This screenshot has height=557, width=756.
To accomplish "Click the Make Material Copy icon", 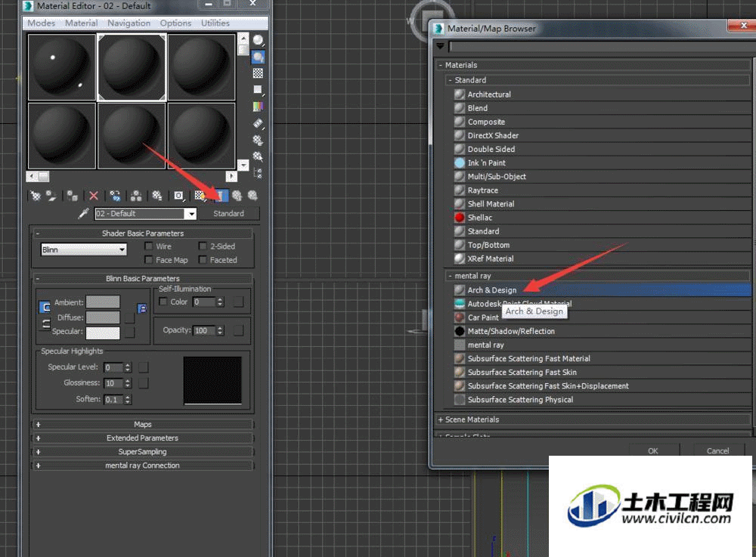I will click(x=115, y=196).
